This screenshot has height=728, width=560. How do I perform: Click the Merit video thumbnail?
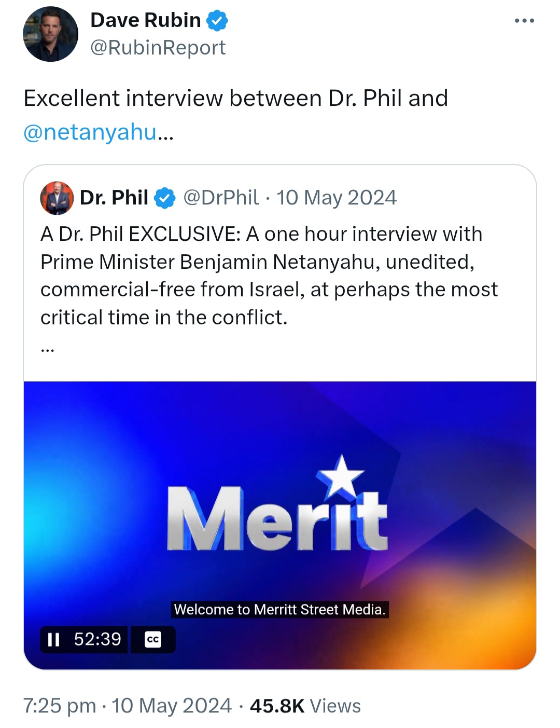pyautogui.click(x=280, y=525)
